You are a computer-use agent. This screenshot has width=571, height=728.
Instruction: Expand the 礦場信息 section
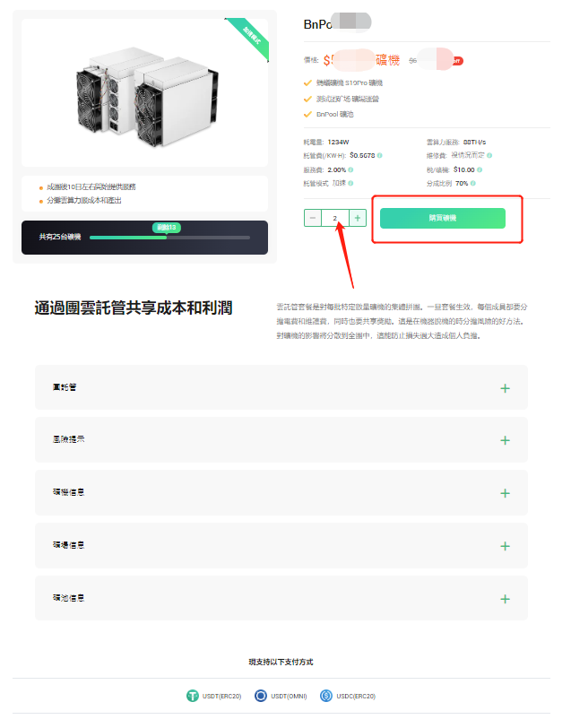[281, 545]
